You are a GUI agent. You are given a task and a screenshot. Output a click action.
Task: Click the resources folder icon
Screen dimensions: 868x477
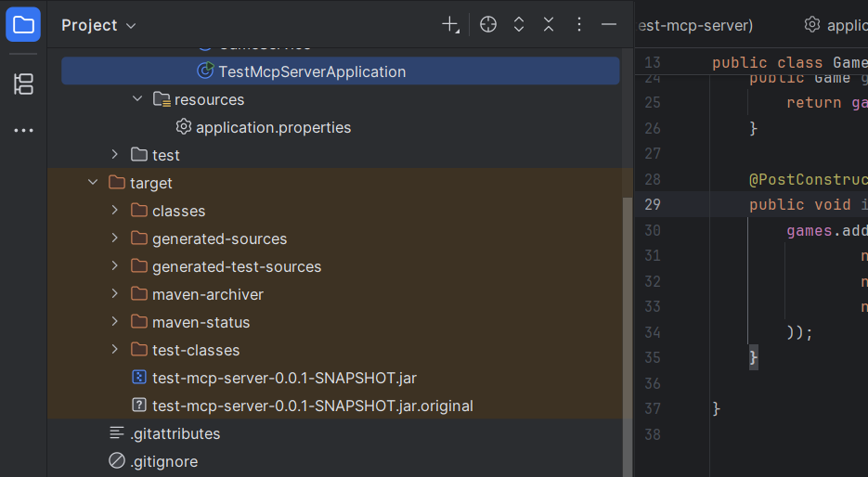point(162,99)
